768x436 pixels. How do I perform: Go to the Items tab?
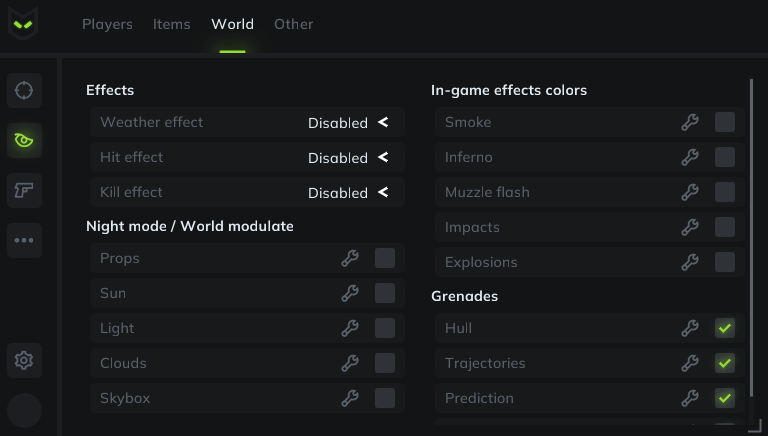[172, 24]
